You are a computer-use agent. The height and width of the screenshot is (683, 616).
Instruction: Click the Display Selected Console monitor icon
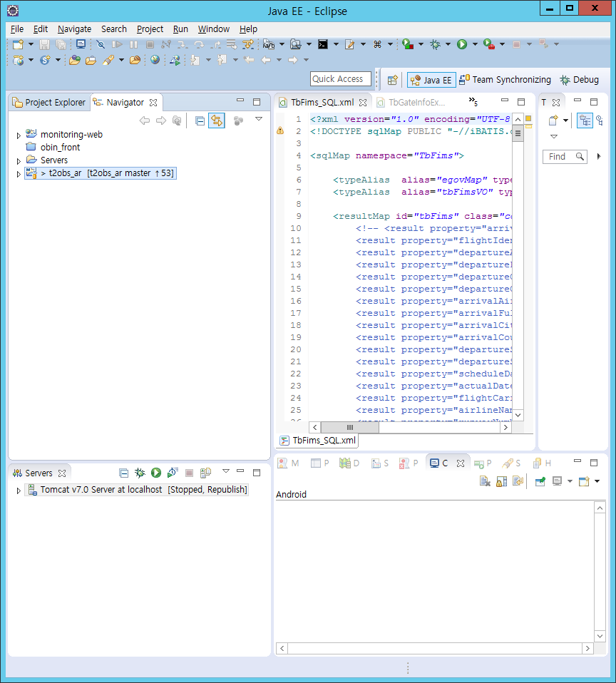click(x=557, y=481)
